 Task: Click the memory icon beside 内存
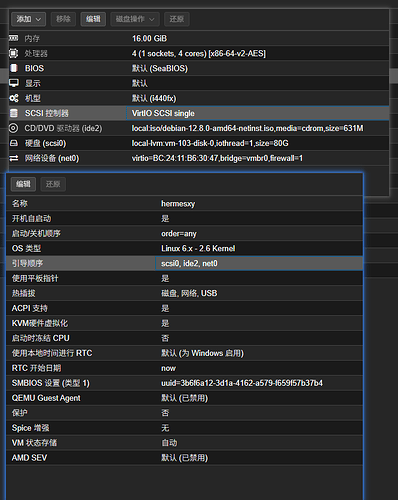pyautogui.click(x=14, y=38)
